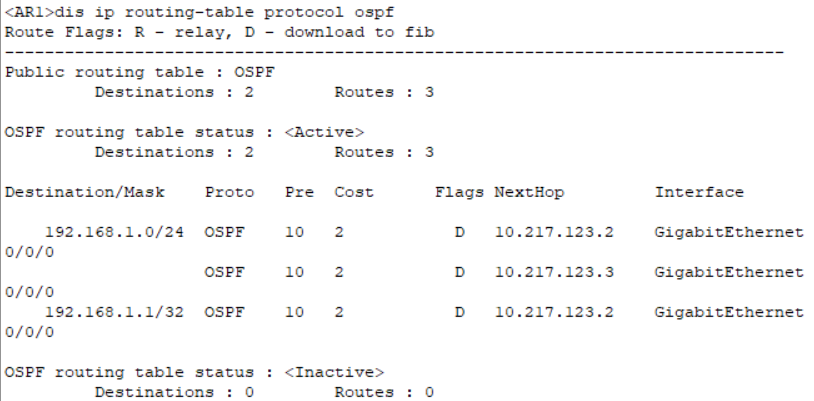Click the Proto column header

pos(229,192)
